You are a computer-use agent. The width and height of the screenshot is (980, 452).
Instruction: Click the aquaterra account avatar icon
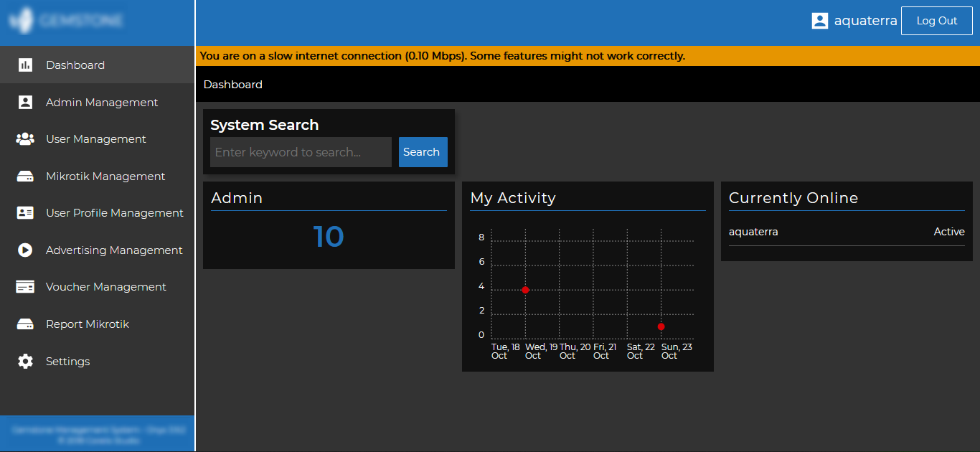coord(820,21)
